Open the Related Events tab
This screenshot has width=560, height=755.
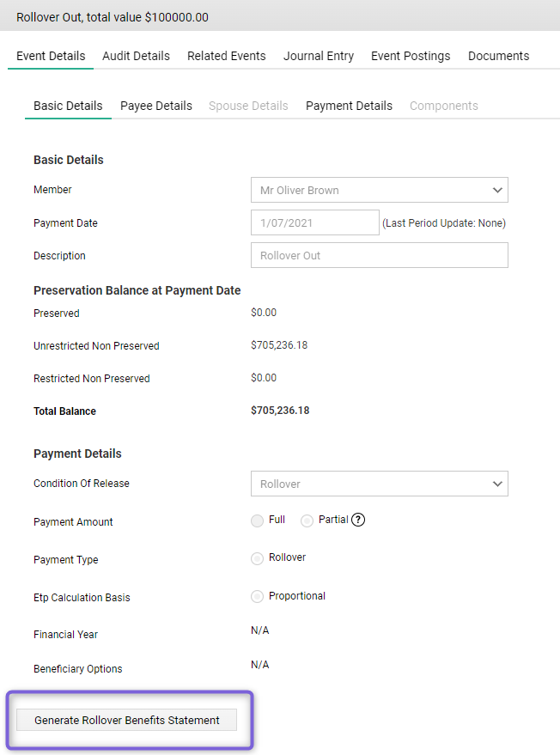click(x=226, y=56)
